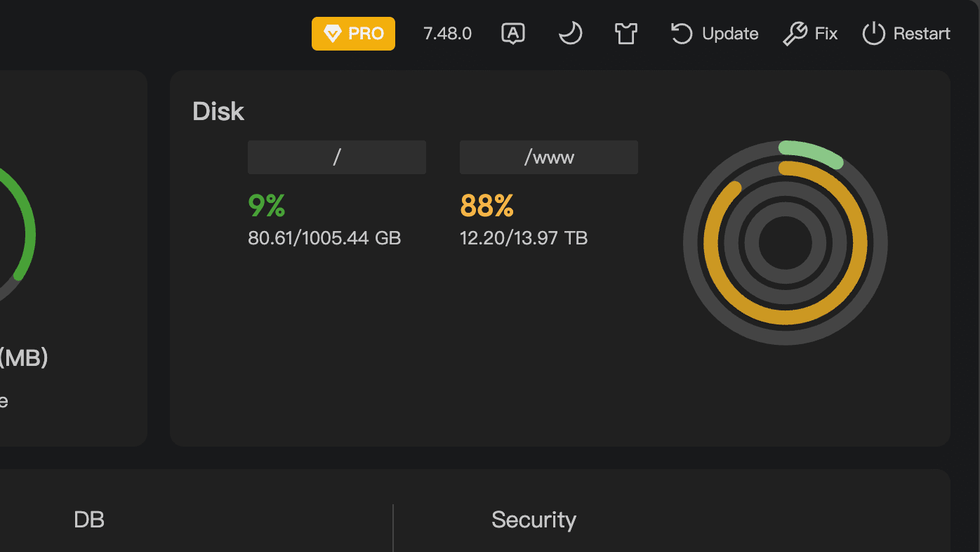This screenshot has height=552, width=980.
Task: Open the t-shirt skin theme icon
Action: (x=625, y=33)
